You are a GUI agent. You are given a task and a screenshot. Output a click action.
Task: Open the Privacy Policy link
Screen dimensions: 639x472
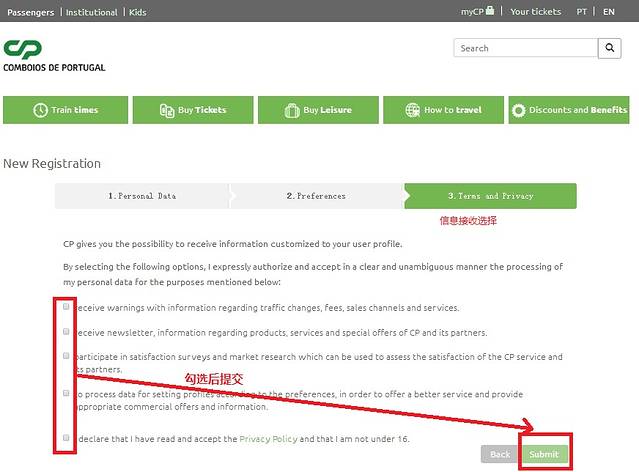266,439
